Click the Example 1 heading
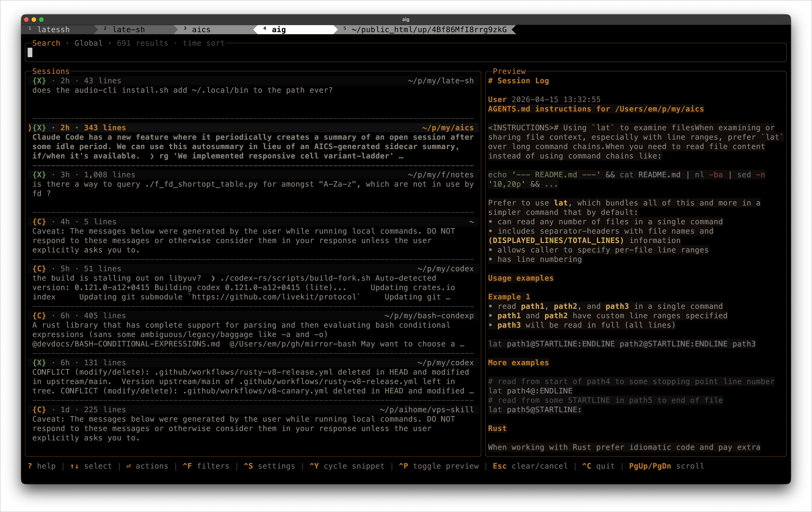The image size is (812, 512). [x=509, y=297]
